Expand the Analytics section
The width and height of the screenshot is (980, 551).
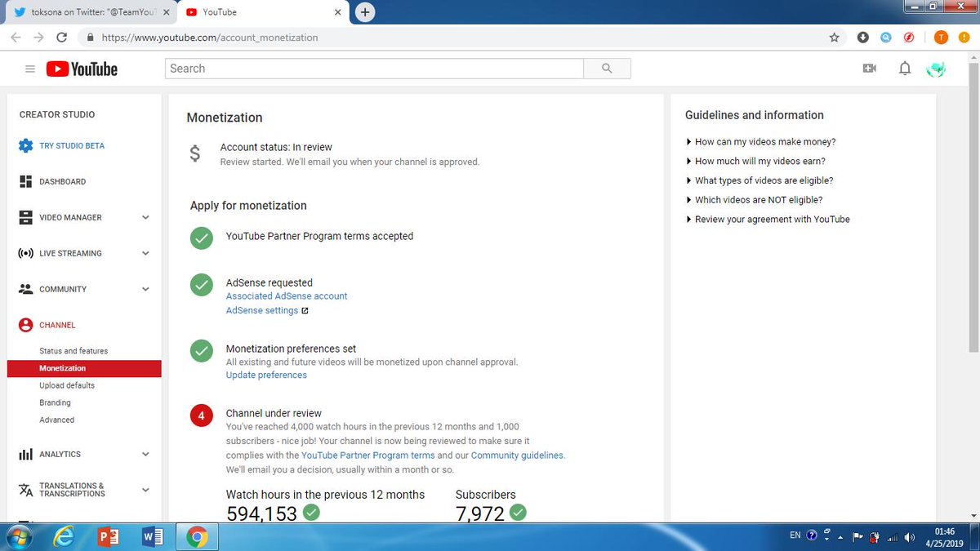coord(145,455)
